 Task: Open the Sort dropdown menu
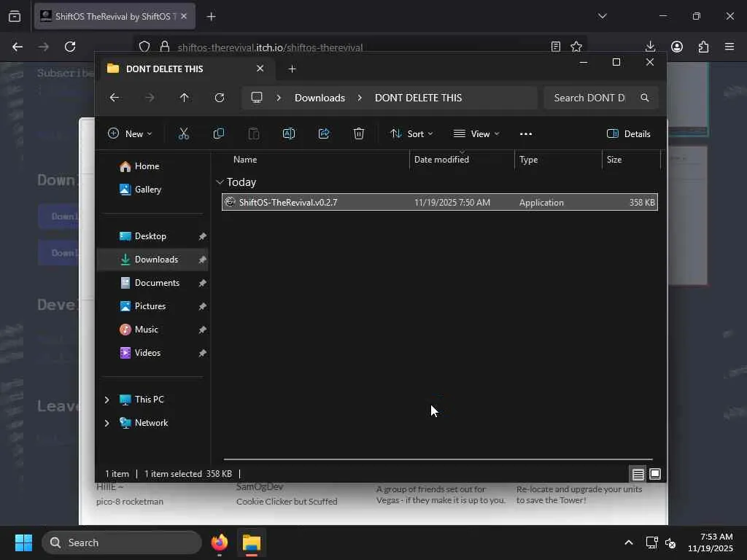coord(411,134)
